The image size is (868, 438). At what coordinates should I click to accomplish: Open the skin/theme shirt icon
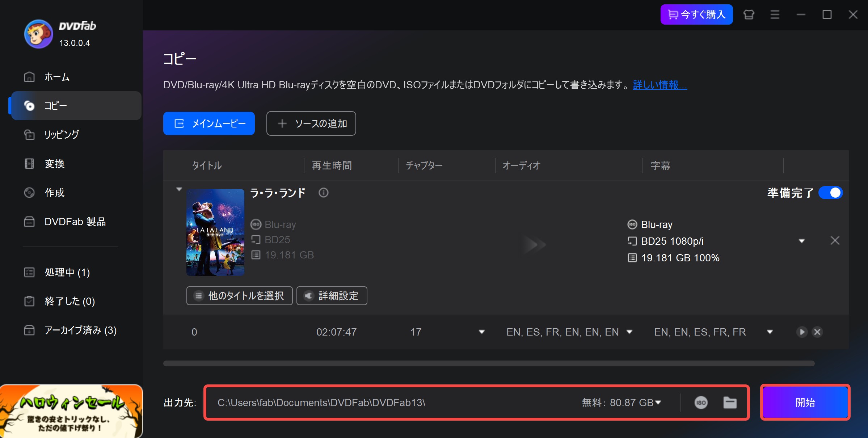(x=749, y=14)
